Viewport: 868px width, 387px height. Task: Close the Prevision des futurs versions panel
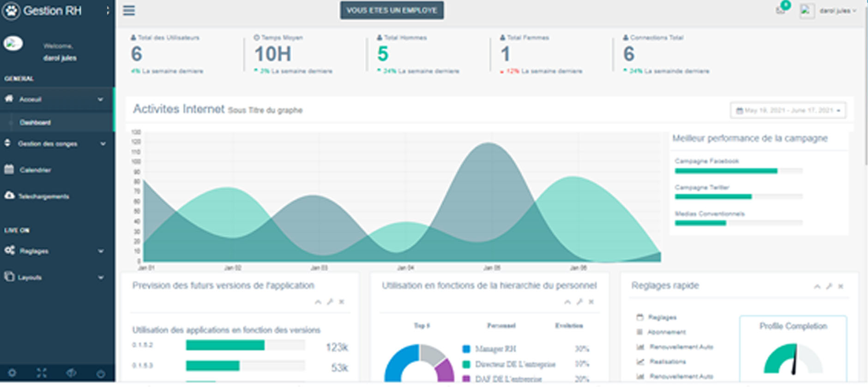[342, 302]
